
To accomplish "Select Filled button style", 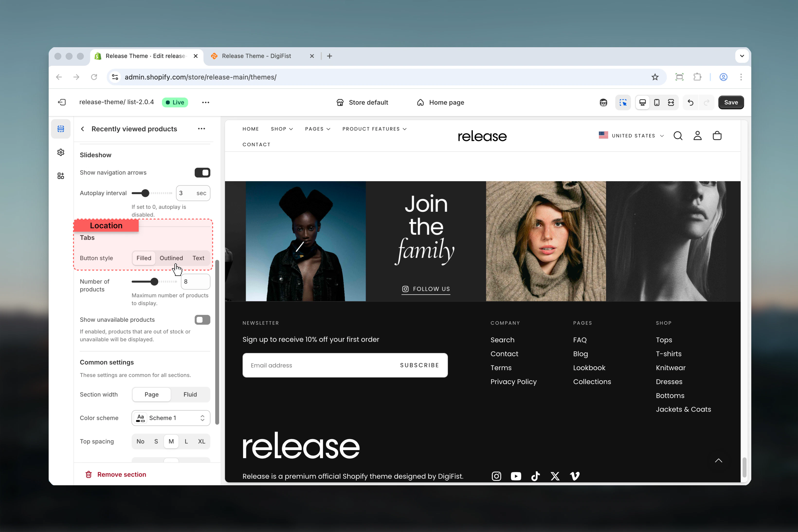I will click(144, 258).
